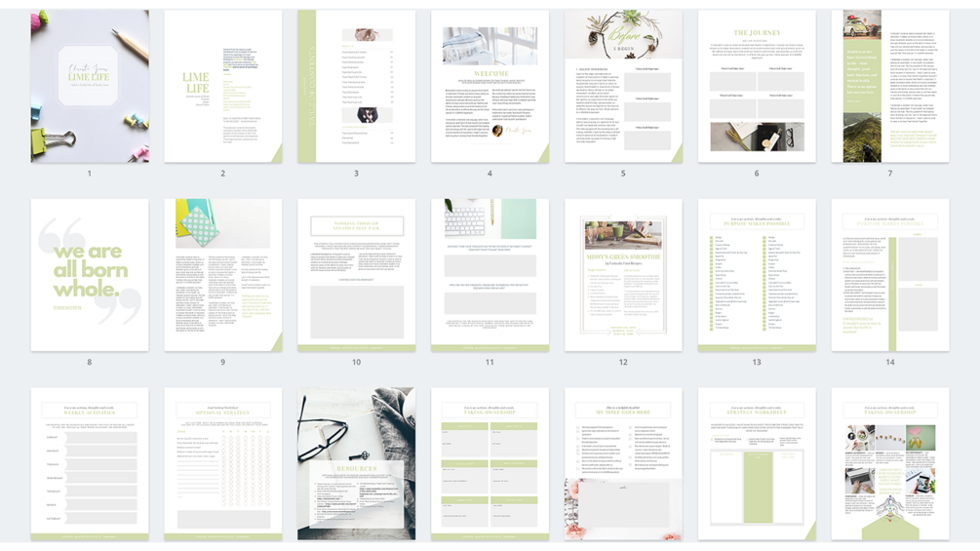The height and width of the screenshot is (551, 980).
Task: Select page 2 Lime Life title page
Action: click(223, 86)
